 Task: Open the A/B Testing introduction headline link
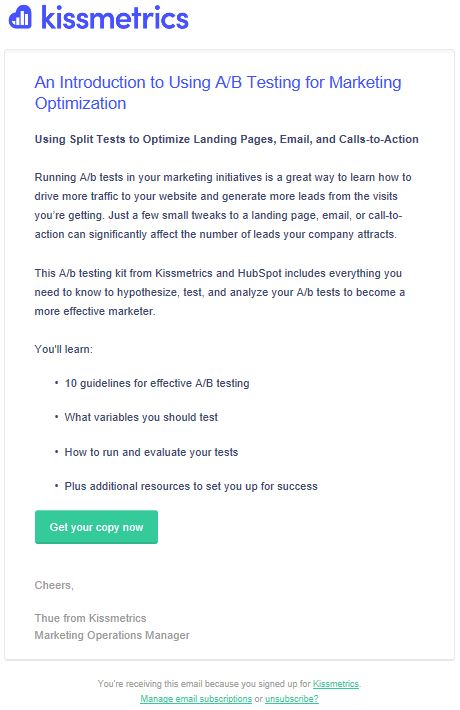point(218,93)
